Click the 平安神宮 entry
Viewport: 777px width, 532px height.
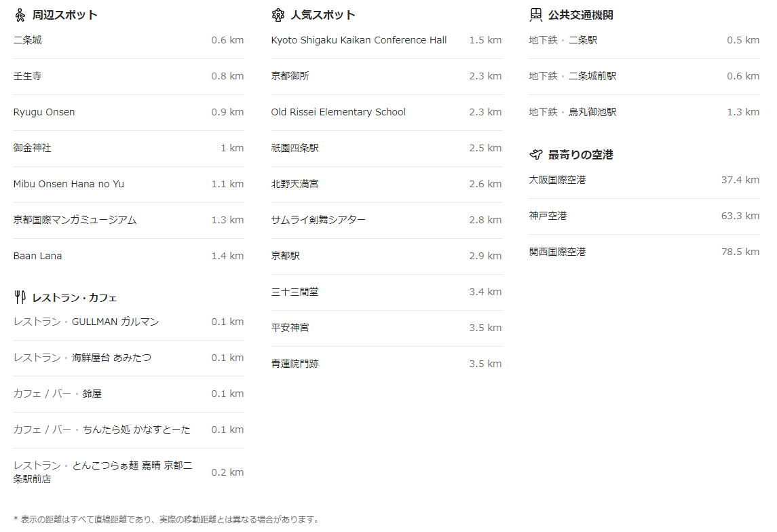[x=387, y=328]
